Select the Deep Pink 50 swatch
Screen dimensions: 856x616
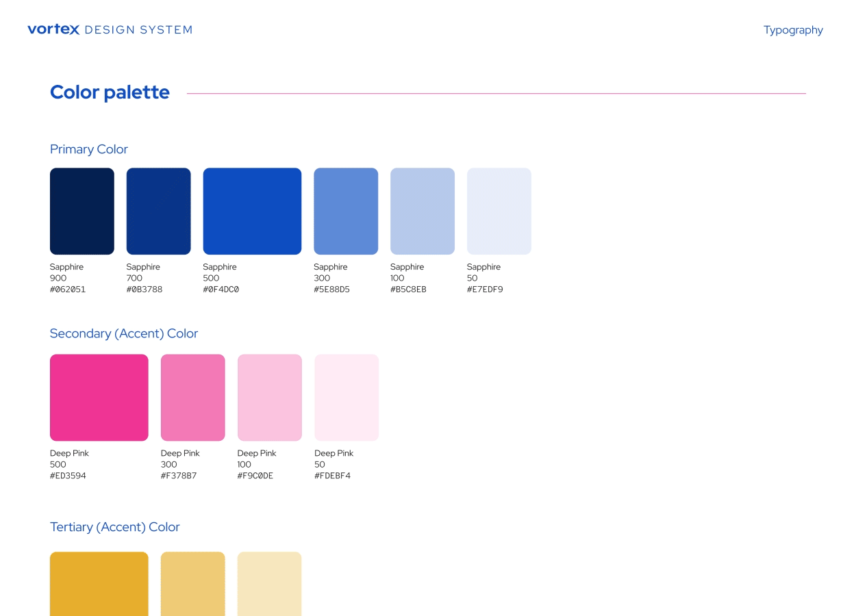coord(347,398)
